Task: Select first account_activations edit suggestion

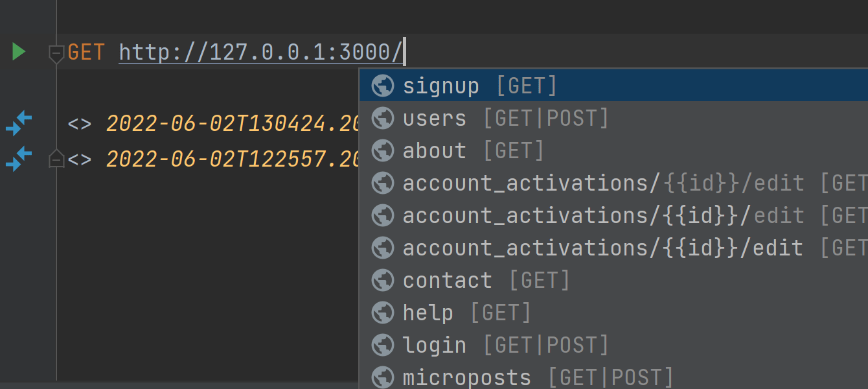Action: [x=602, y=183]
